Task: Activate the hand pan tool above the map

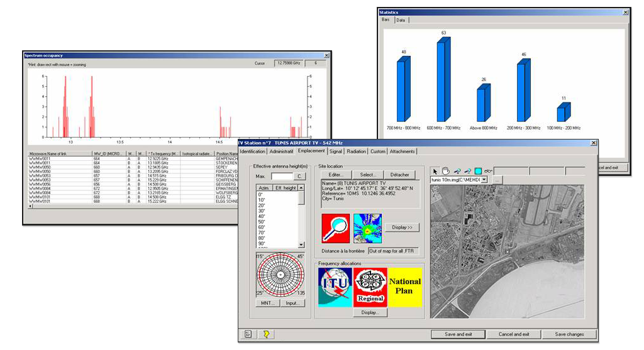Action: coord(446,171)
